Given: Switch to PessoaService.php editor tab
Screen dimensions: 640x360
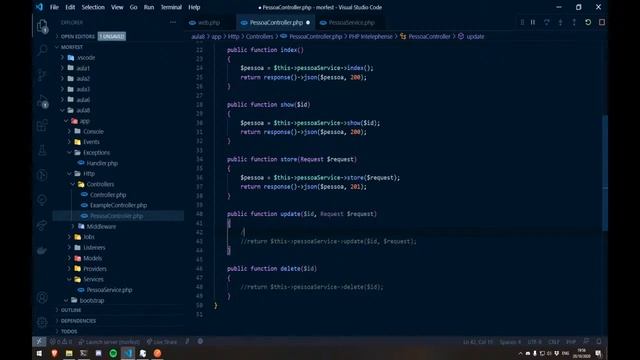Looking at the screenshot, I should (x=351, y=23).
